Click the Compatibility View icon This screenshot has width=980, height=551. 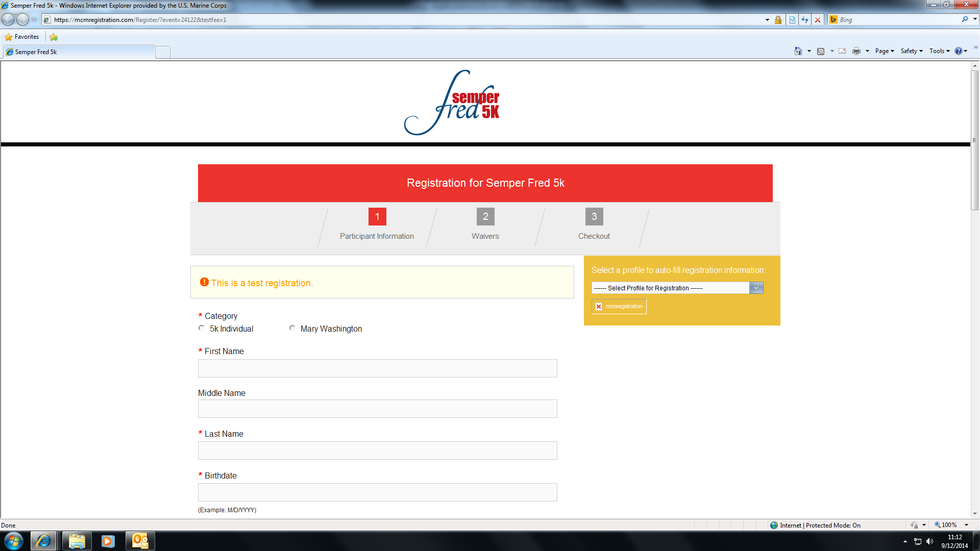coord(792,20)
